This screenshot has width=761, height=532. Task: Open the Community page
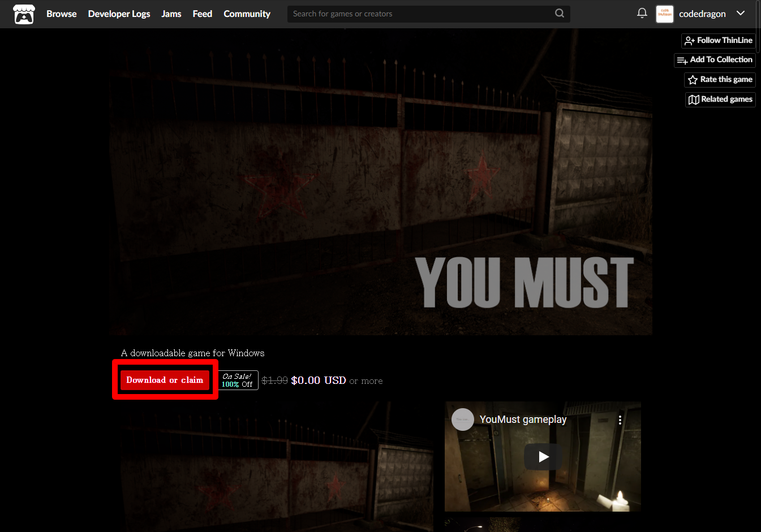(x=247, y=14)
